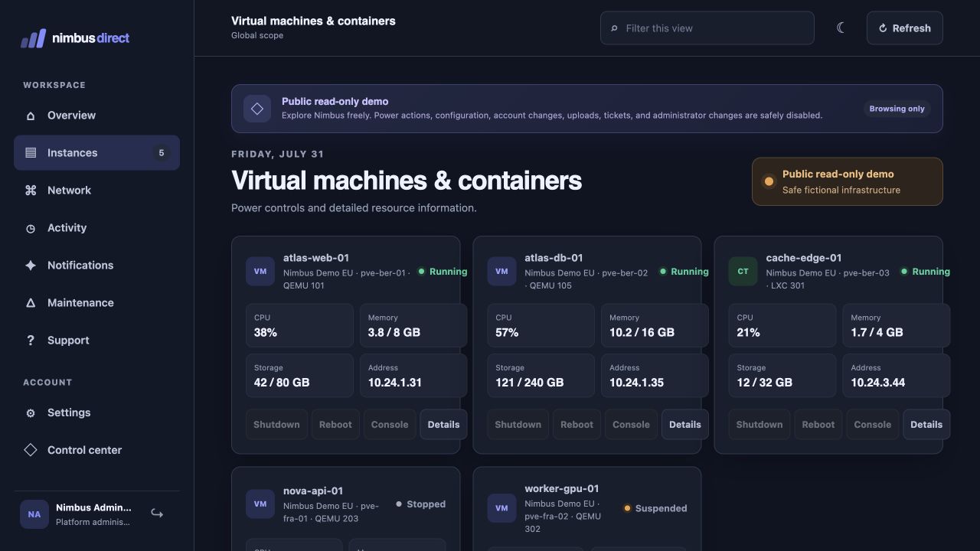The height and width of the screenshot is (551, 980).
Task: Click the CPU 21% value
Action: click(748, 333)
